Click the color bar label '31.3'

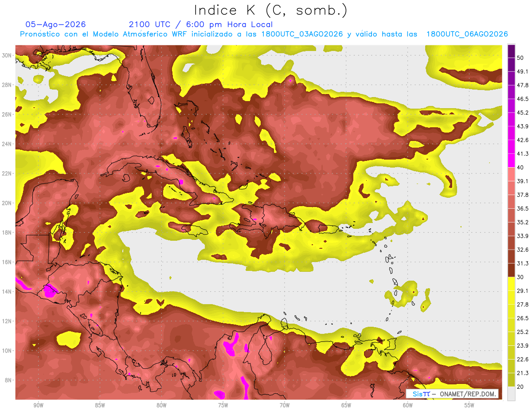click(x=523, y=263)
